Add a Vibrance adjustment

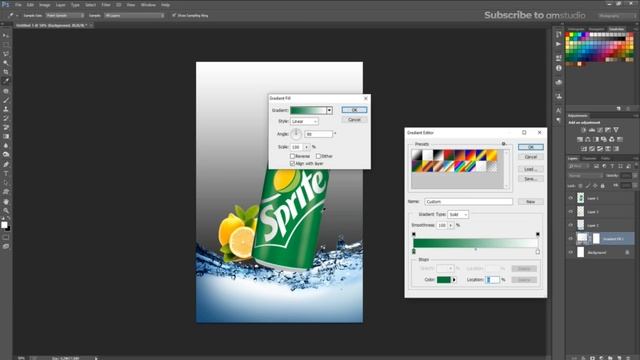click(616, 130)
